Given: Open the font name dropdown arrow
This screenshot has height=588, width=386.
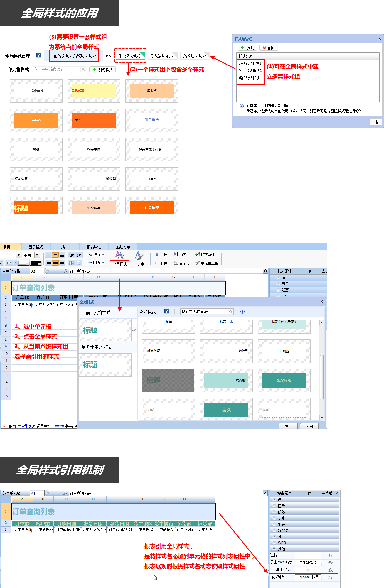Looking at the screenshot, I should click(x=19, y=255).
